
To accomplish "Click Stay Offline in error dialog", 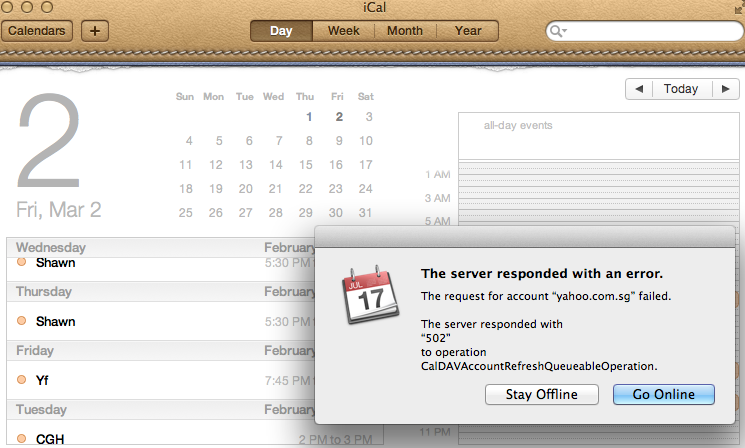I will [542, 394].
